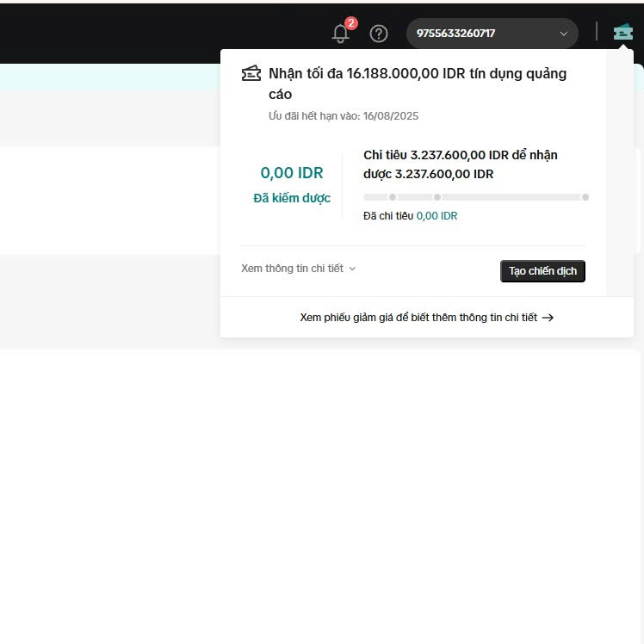644x644 pixels.
Task: Click the Nhận tối đa 16.188.000,00 IDR title
Action: [x=418, y=84]
